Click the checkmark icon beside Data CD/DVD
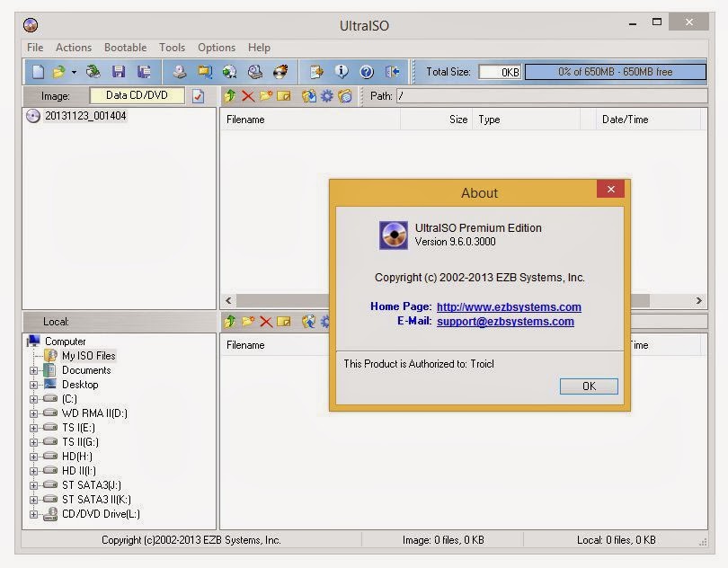 click(199, 94)
